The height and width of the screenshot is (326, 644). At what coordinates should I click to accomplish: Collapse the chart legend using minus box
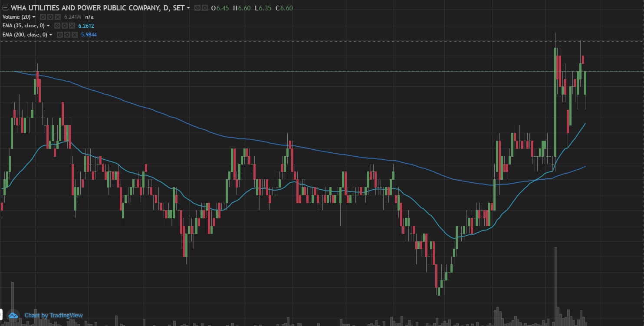[5, 8]
